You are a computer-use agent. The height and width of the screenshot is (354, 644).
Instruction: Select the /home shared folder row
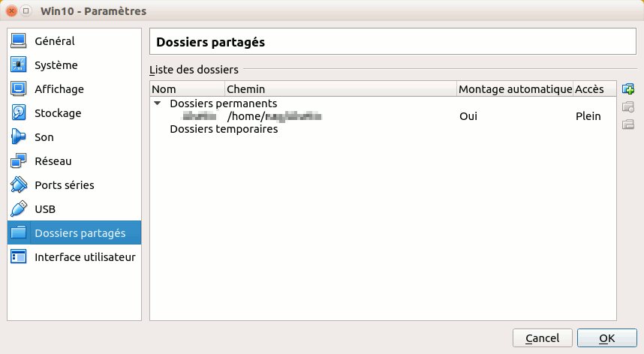[384, 116]
